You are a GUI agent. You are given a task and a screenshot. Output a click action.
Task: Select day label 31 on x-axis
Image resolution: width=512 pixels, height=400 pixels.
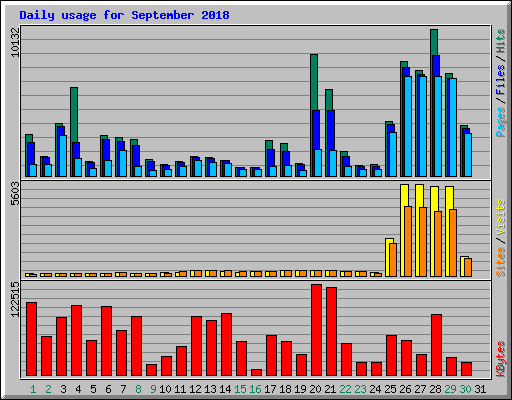point(480,389)
